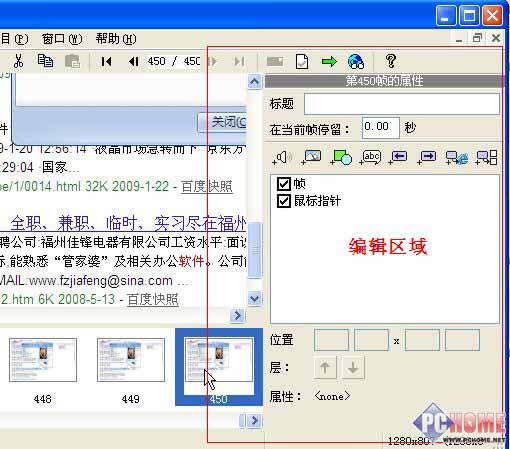Click the layer up arrow button
This screenshot has height=449, width=510.
pos(325,368)
